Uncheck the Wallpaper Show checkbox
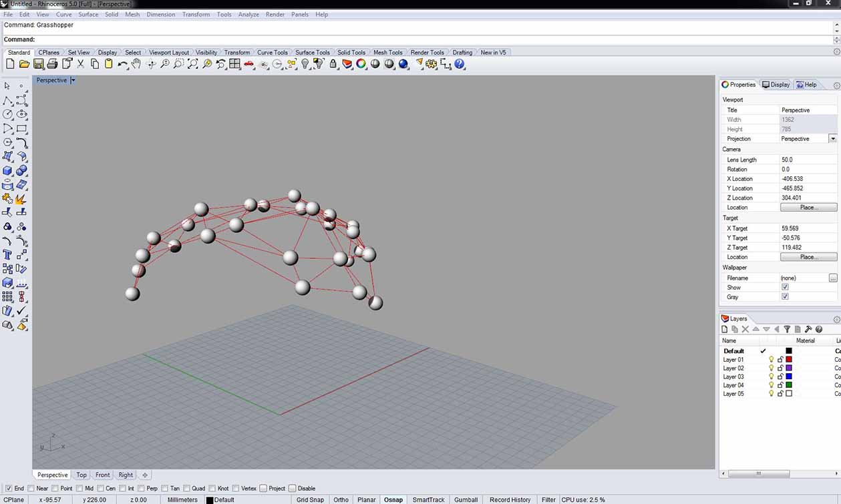This screenshot has height=504, width=841. pyautogui.click(x=785, y=287)
